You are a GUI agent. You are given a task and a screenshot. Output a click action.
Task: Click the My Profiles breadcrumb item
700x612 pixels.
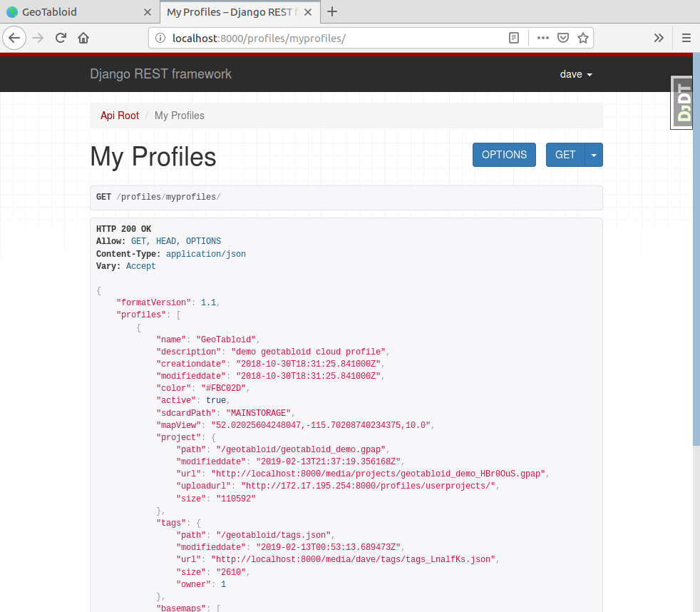point(180,116)
